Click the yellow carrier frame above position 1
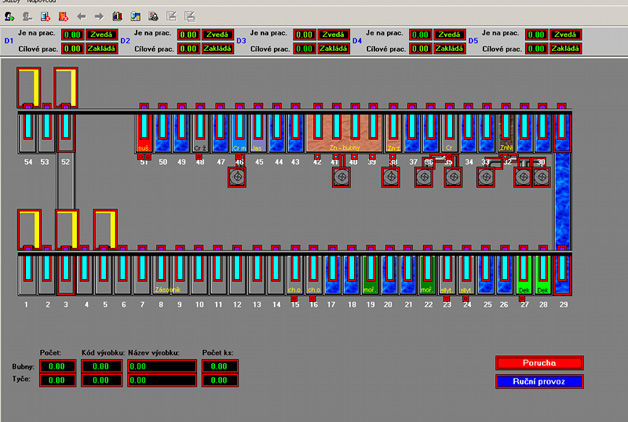This screenshot has width=628, height=422. pyautogui.click(x=29, y=229)
